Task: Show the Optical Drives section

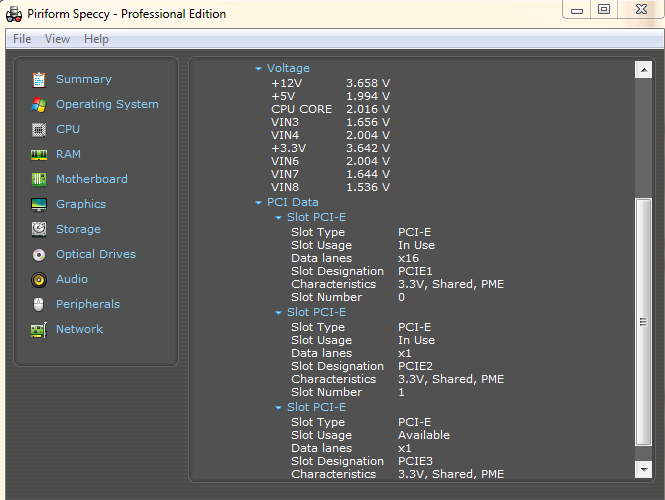Action: click(x=96, y=254)
